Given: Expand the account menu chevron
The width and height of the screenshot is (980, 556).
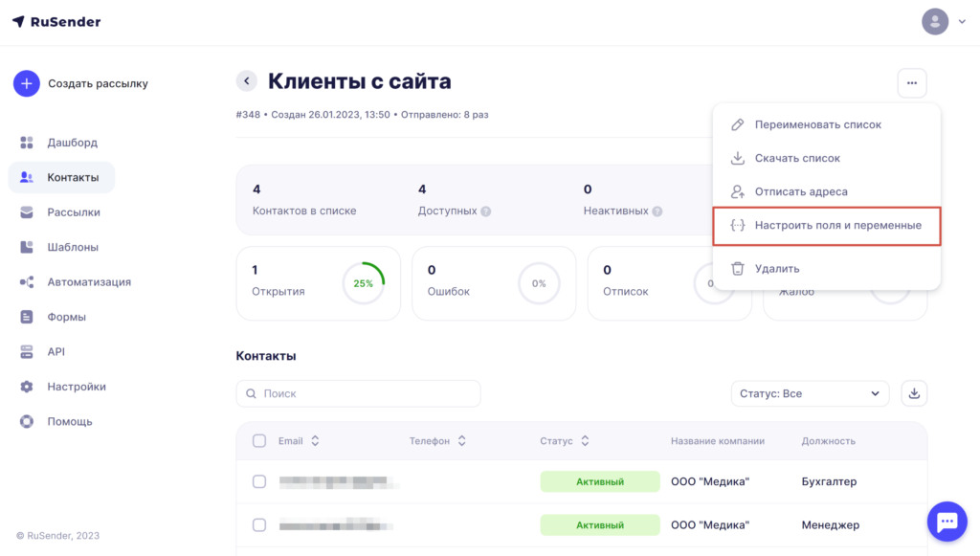Looking at the screenshot, I should [962, 22].
